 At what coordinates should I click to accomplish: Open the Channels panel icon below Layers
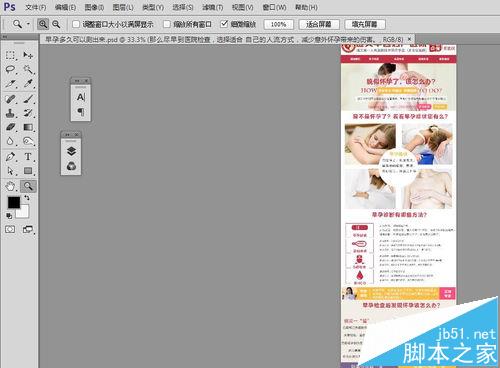click(71, 166)
